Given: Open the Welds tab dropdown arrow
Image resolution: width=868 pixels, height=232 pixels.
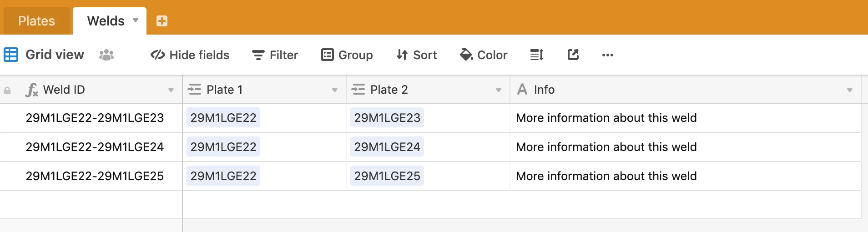Looking at the screenshot, I should (x=136, y=20).
